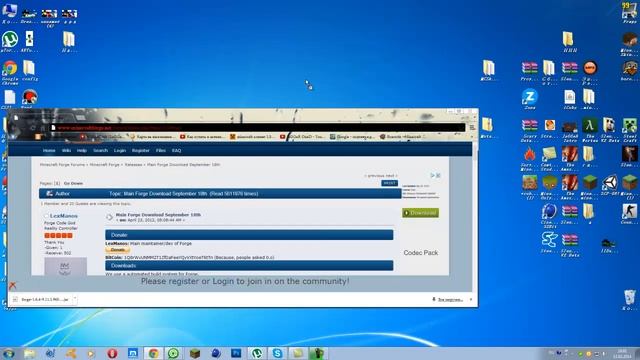Viewport: 640px width, 360px height.
Task: Open Windows Explorer from taskbar
Action: pyautogui.click(x=30, y=353)
